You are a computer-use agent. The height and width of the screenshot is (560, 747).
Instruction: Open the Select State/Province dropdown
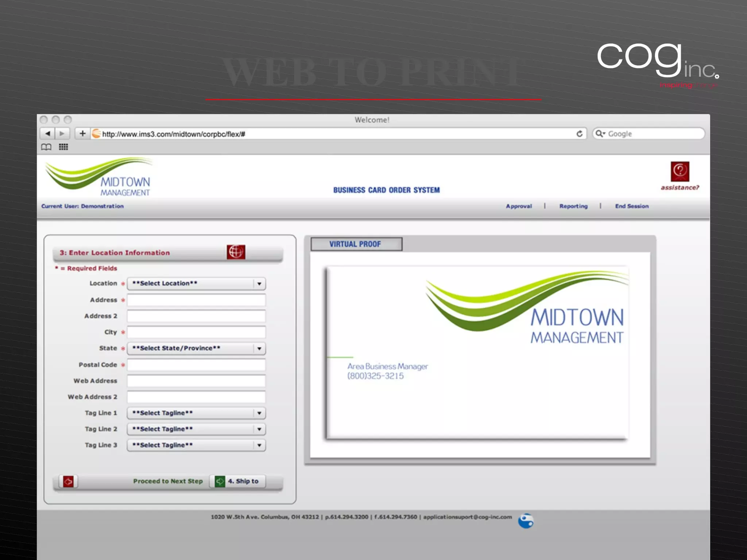pyautogui.click(x=196, y=349)
